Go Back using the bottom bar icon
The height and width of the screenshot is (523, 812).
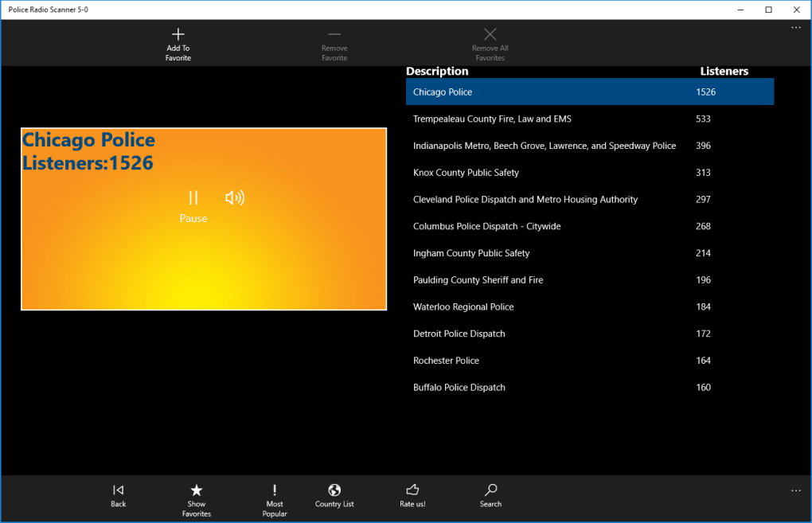(118, 491)
